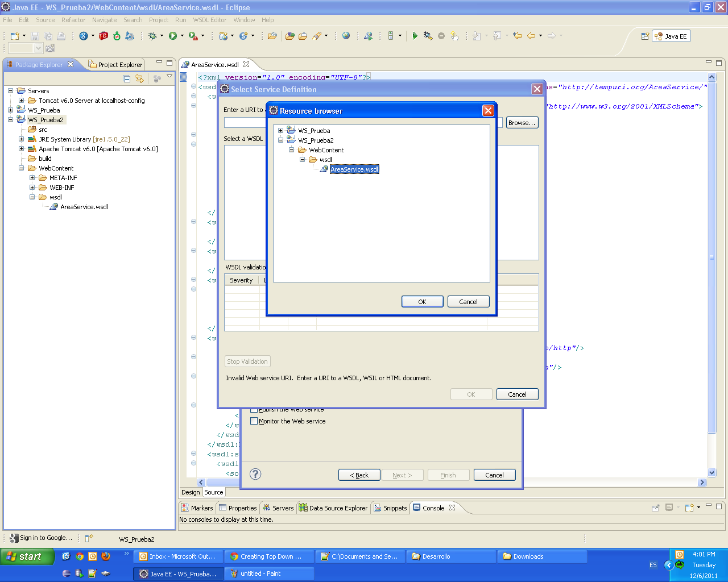Open the Navigate menu
Viewport: 728px width, 582px height.
tap(104, 20)
